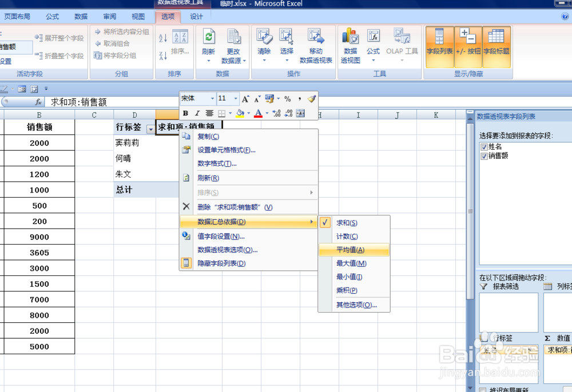Expand the Sort (排序) submenu arrow
This screenshot has width=572, height=392.
point(312,193)
